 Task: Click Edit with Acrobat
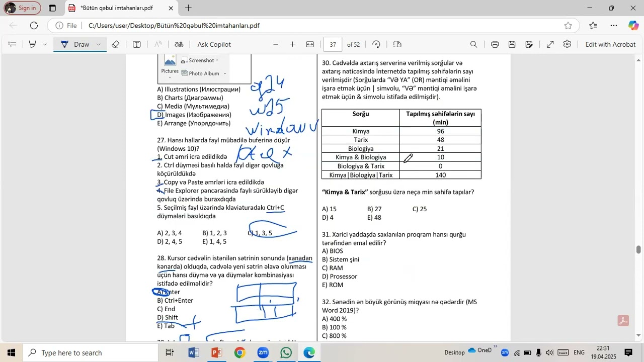(610, 44)
